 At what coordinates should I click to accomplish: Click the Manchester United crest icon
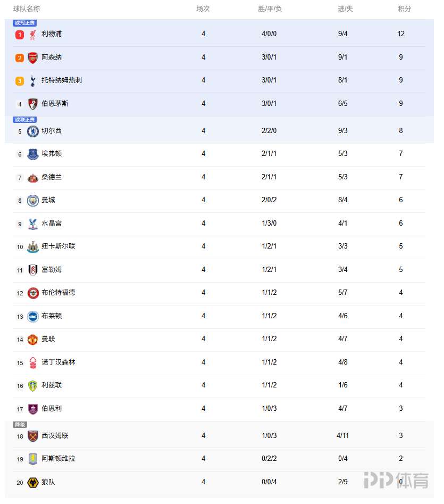33,340
